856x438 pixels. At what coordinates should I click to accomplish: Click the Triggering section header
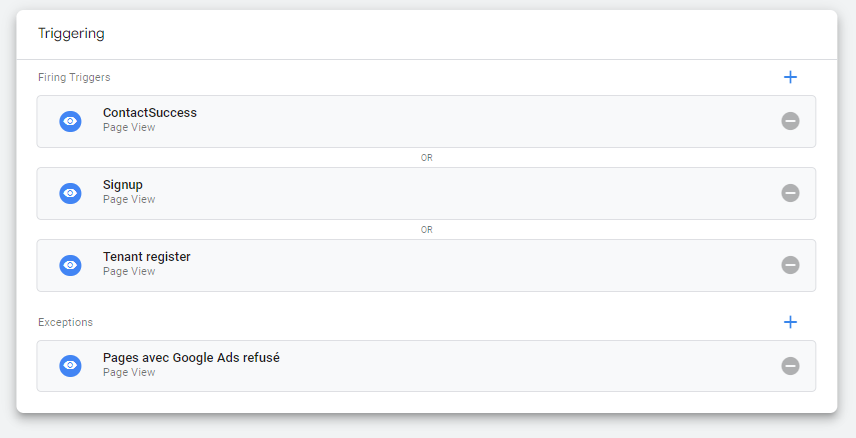pos(71,33)
